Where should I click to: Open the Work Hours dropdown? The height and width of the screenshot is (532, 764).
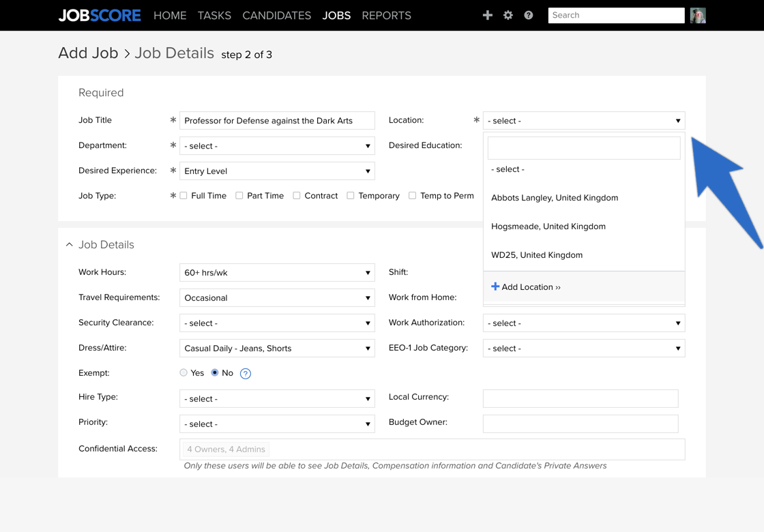[277, 272]
